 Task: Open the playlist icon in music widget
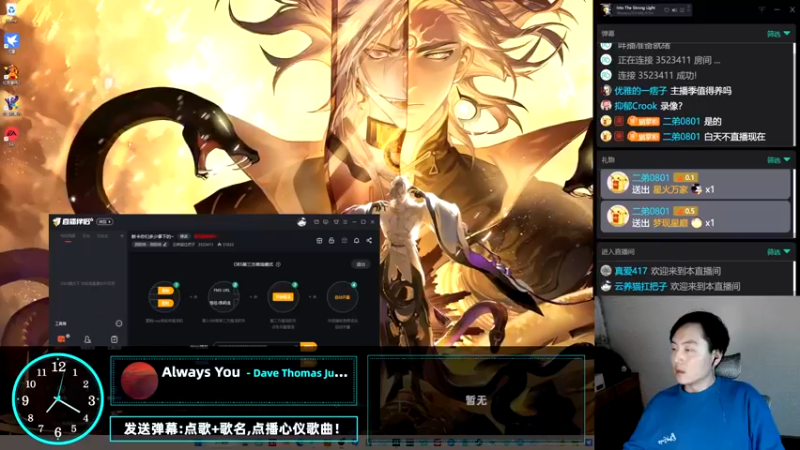click(682, 10)
